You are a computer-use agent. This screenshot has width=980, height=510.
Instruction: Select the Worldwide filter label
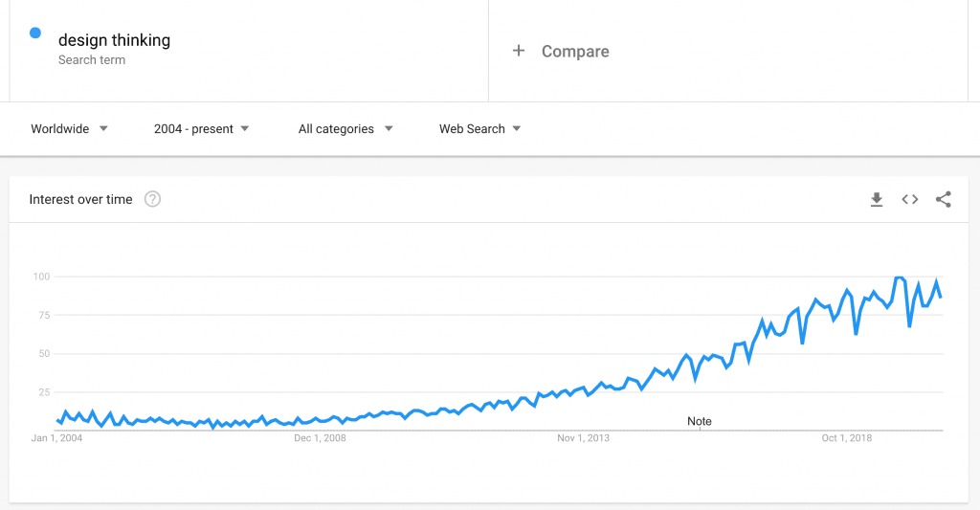(x=60, y=129)
